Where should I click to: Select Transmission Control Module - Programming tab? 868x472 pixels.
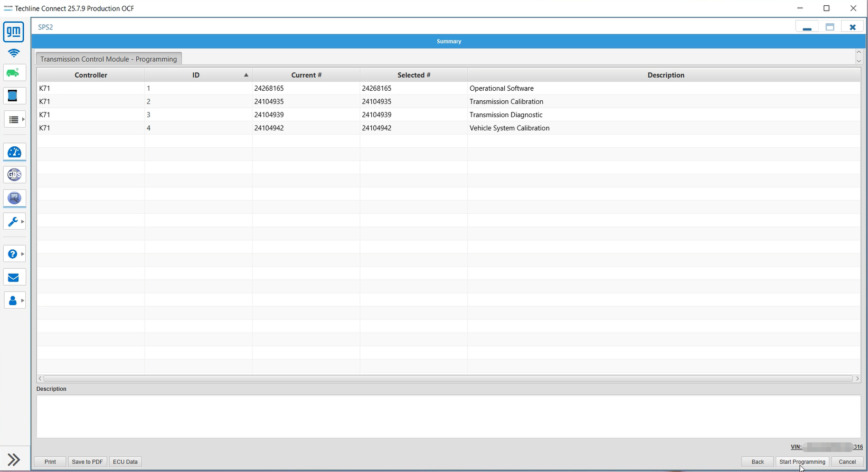(x=108, y=59)
